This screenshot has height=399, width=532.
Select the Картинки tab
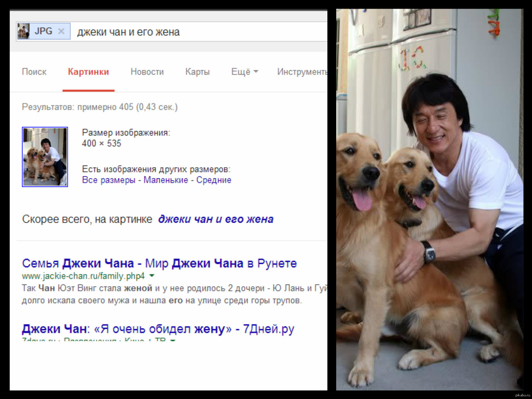88,72
